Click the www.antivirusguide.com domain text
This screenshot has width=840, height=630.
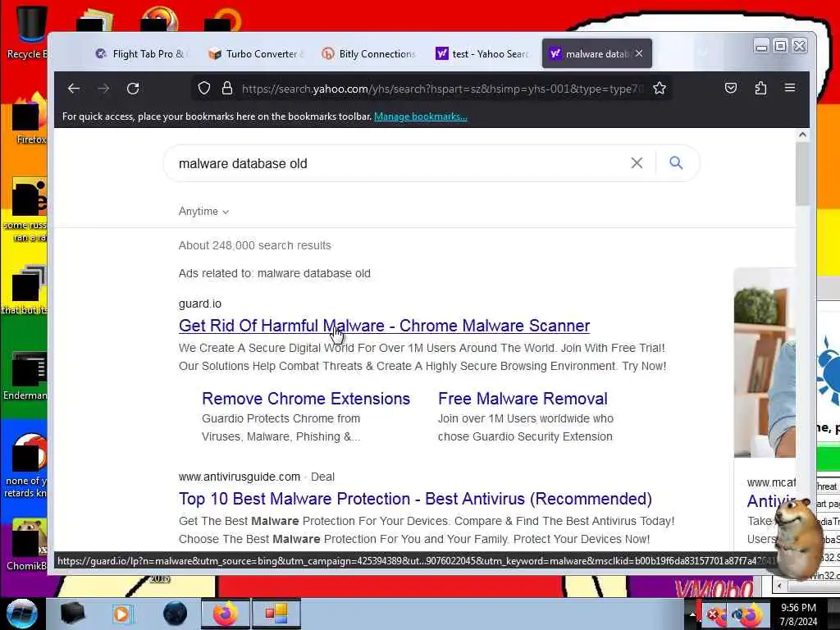pyautogui.click(x=240, y=477)
